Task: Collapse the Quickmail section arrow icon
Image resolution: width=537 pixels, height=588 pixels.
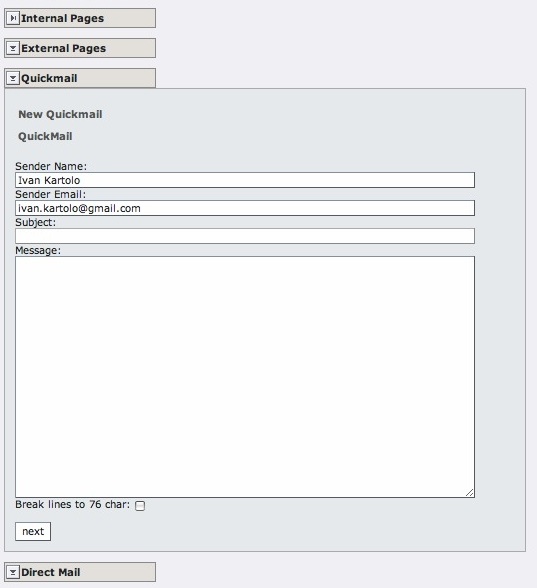Action: [13, 78]
